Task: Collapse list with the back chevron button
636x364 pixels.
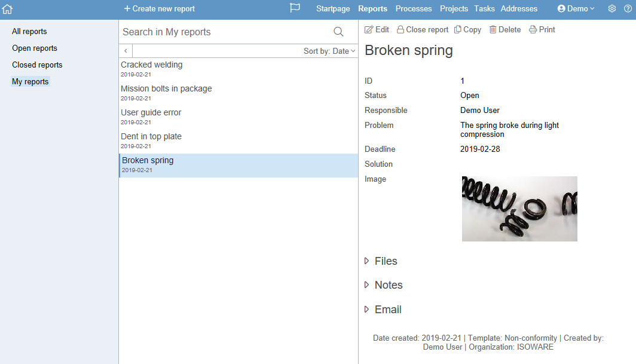Action: pyautogui.click(x=126, y=51)
